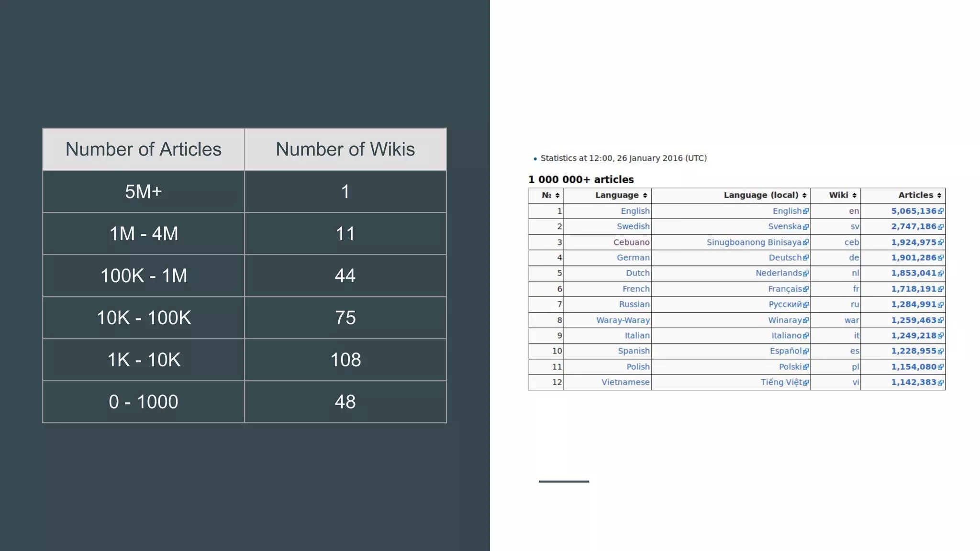The image size is (980, 551).
Task: Click external link icon next to Русский
Action: click(x=806, y=305)
